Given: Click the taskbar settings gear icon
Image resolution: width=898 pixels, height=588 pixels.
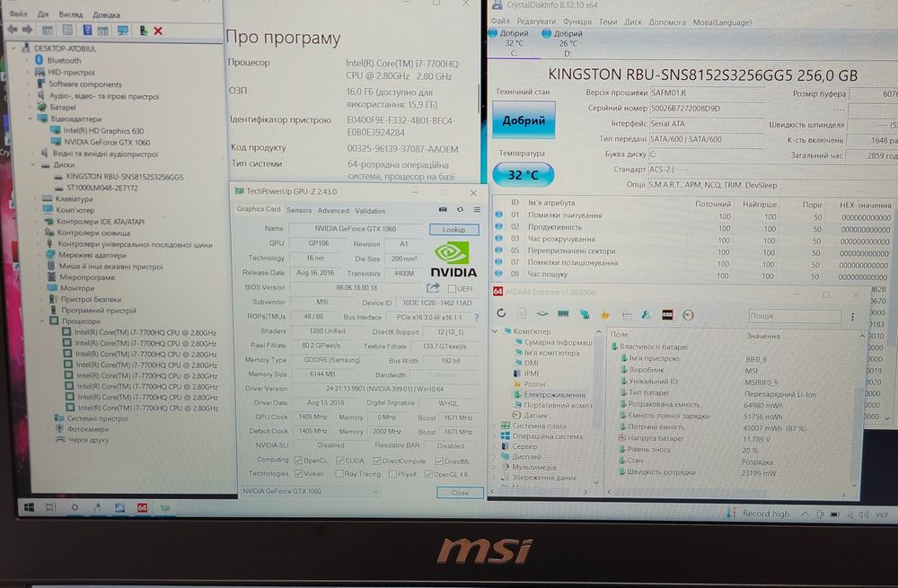Looking at the screenshot, I should click(x=75, y=507).
